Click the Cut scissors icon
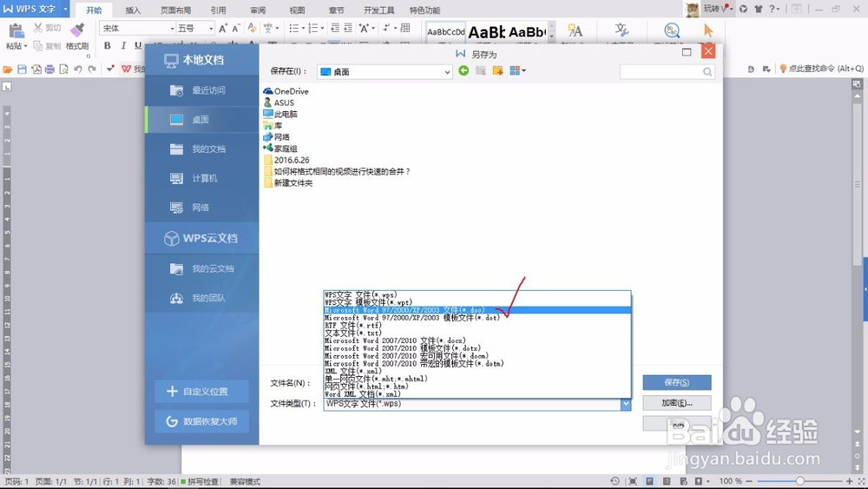Screen dimensions: 868x489 38,28
